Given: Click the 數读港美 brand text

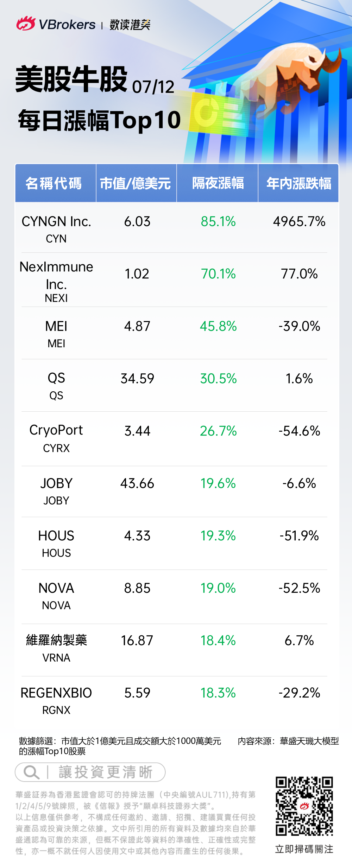Looking at the screenshot, I should (x=130, y=25).
